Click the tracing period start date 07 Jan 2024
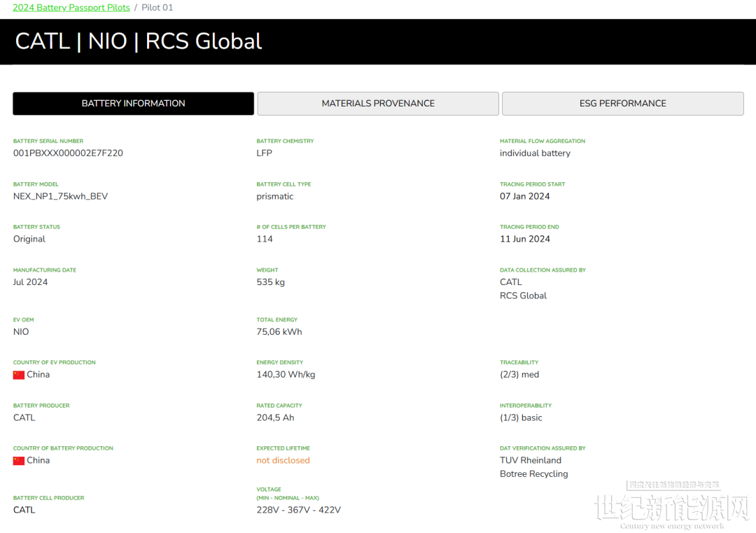Screen dimensions: 756x533 [x=524, y=197]
